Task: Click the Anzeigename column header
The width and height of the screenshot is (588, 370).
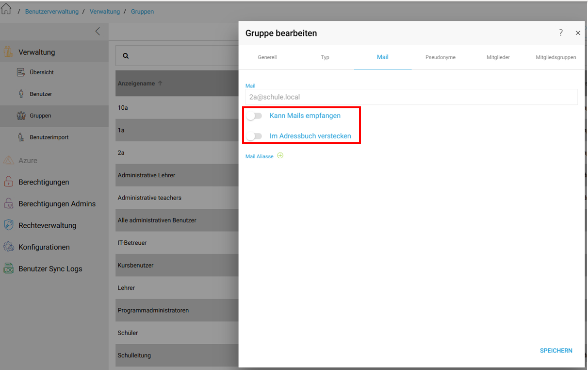Action: pos(136,84)
